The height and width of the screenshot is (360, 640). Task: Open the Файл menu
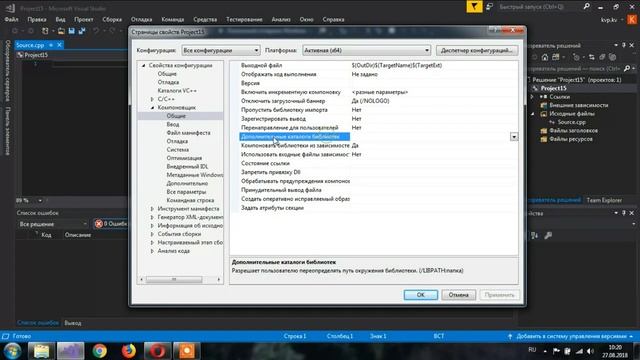[x=11, y=19]
